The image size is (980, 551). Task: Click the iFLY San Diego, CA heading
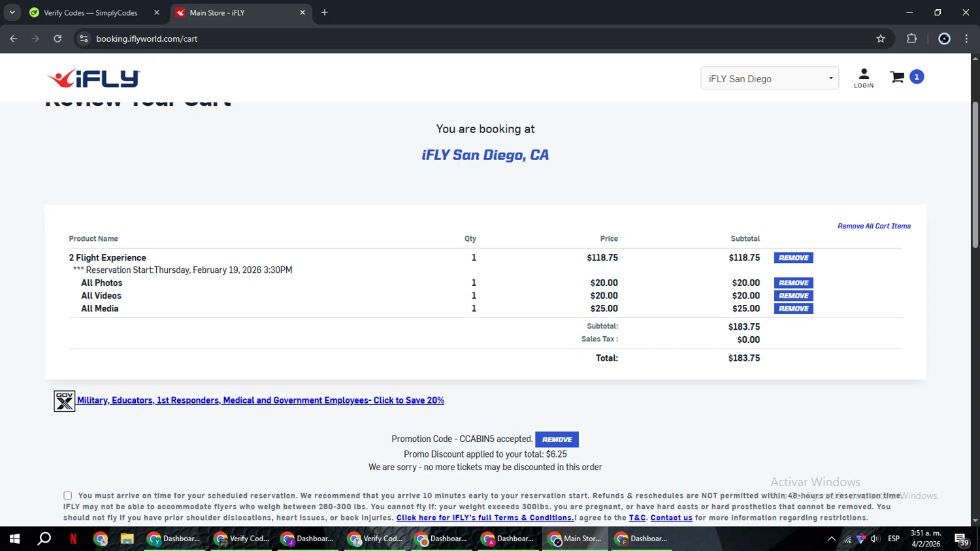click(x=485, y=155)
